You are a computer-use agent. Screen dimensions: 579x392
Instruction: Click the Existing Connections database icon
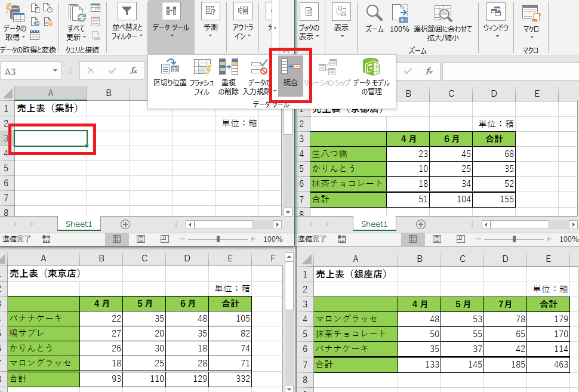point(48,21)
